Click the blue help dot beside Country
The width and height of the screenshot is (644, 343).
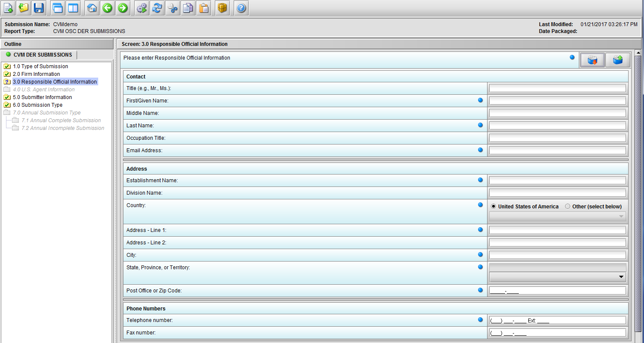(480, 205)
